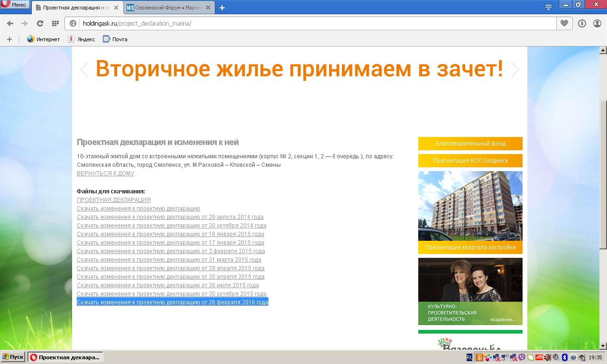Click the Культурно-просветительская деятельность banner
Viewport: 607px width, 364px height.
(470, 291)
